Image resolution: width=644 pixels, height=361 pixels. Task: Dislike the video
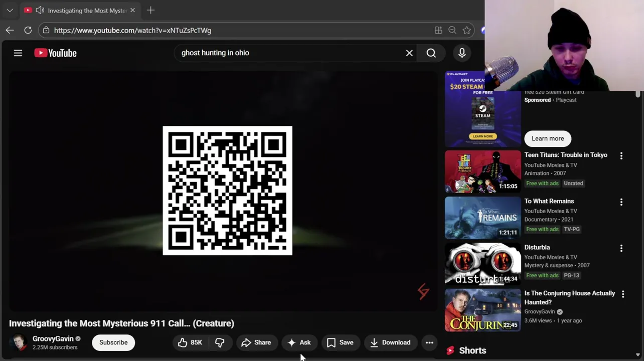pos(220,342)
